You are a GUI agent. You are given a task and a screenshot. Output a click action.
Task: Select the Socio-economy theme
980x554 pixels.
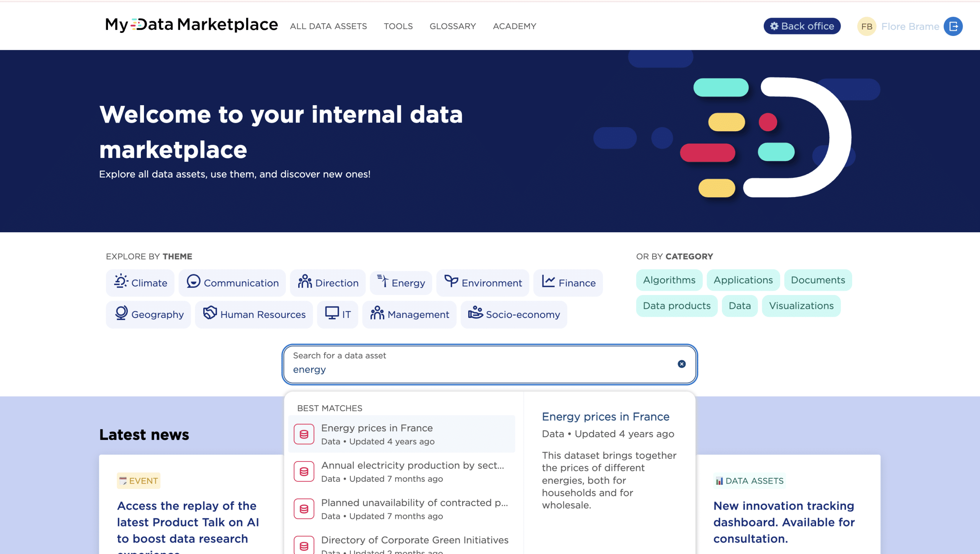(x=514, y=314)
